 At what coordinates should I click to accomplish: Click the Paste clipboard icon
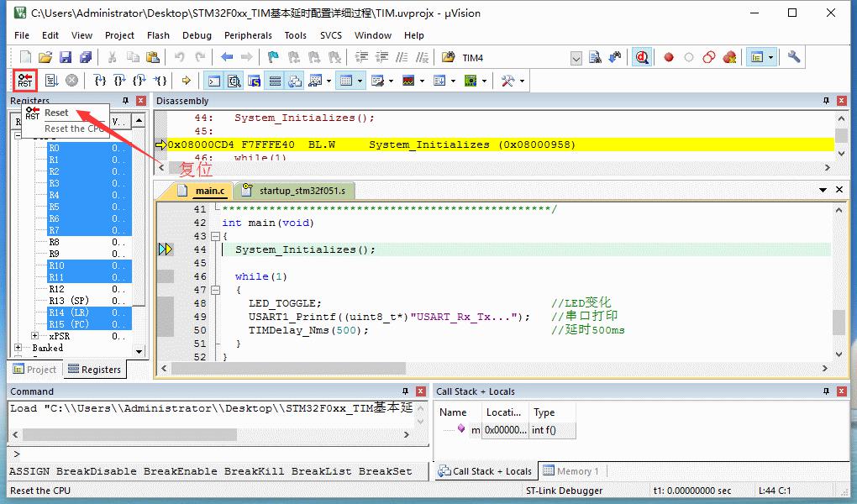click(x=153, y=57)
